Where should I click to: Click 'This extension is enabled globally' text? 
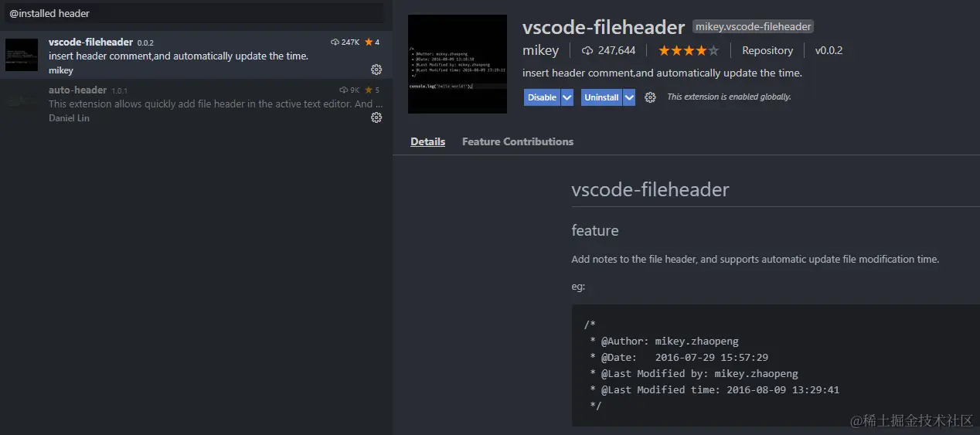click(x=729, y=97)
